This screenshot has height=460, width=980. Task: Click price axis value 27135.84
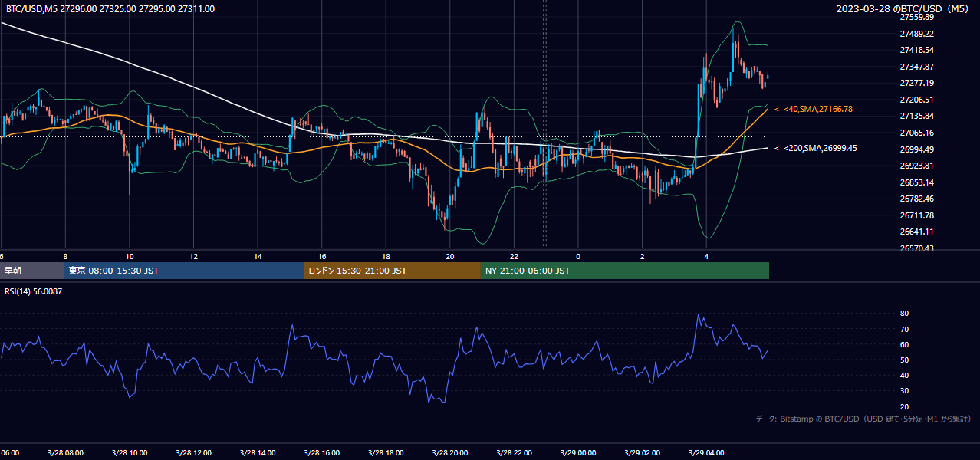coord(916,116)
